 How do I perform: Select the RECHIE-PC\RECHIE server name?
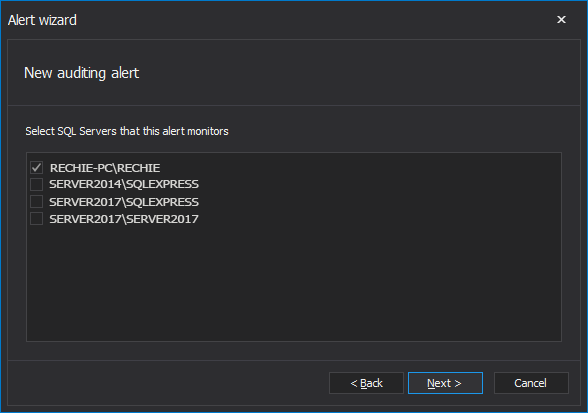tap(105, 168)
